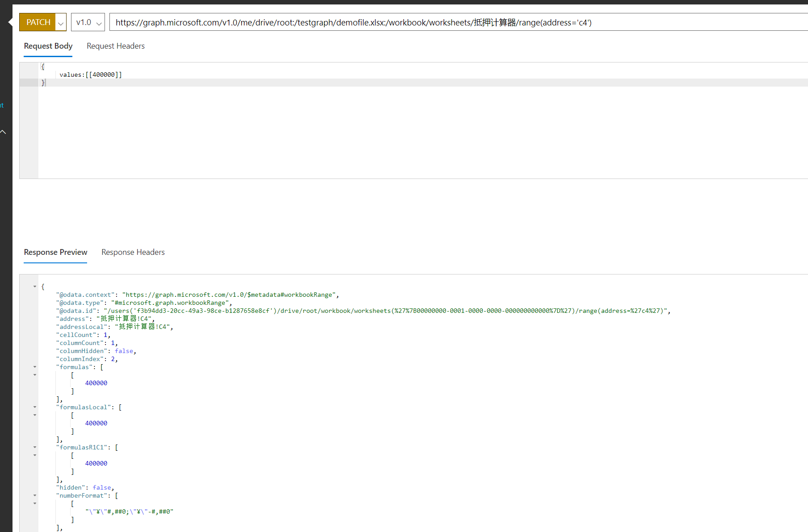Select the Response Preview tab
Screen dimensions: 808x532
coord(55,252)
